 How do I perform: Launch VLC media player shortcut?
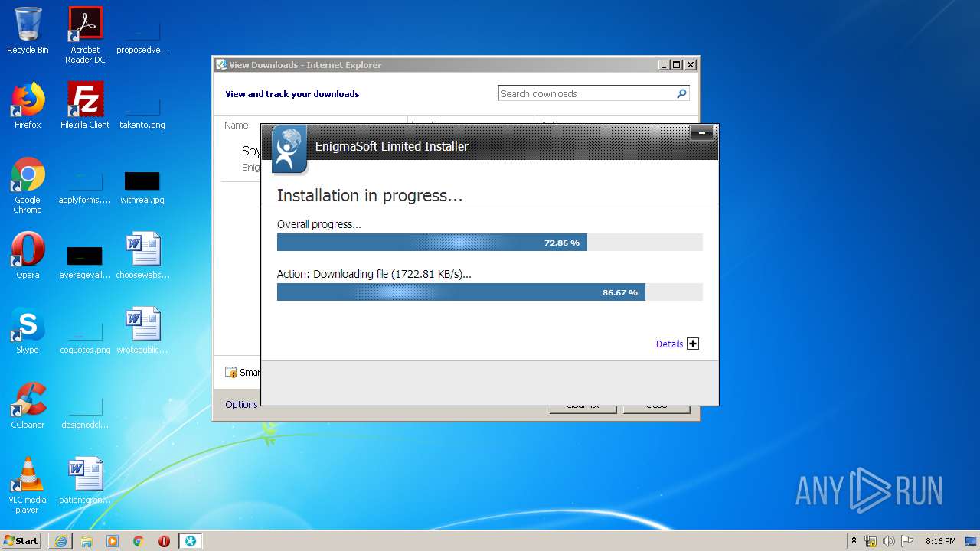(x=28, y=485)
